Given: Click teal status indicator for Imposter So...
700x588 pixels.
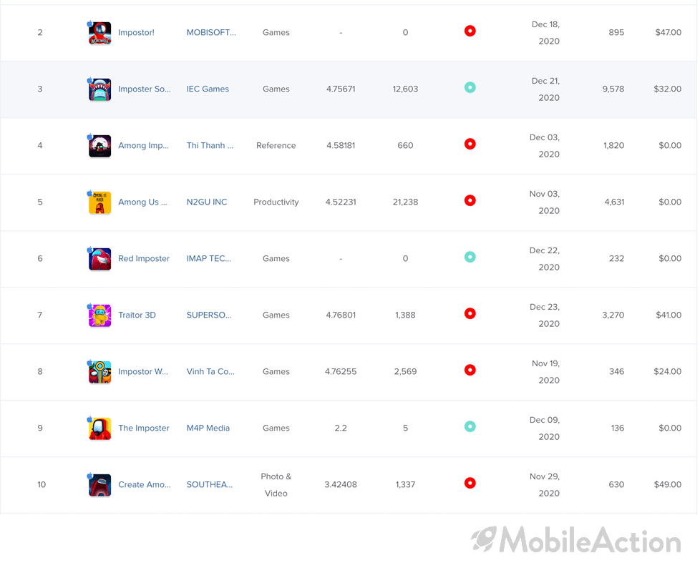Looking at the screenshot, I should pos(470,87).
